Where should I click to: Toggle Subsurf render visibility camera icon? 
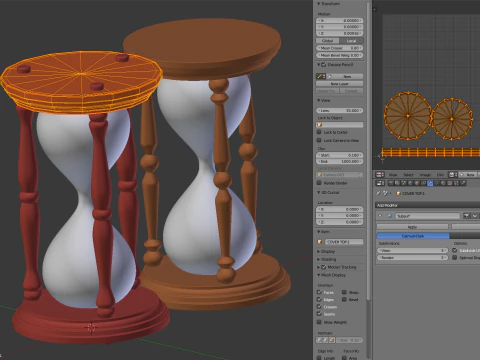(x=466, y=216)
